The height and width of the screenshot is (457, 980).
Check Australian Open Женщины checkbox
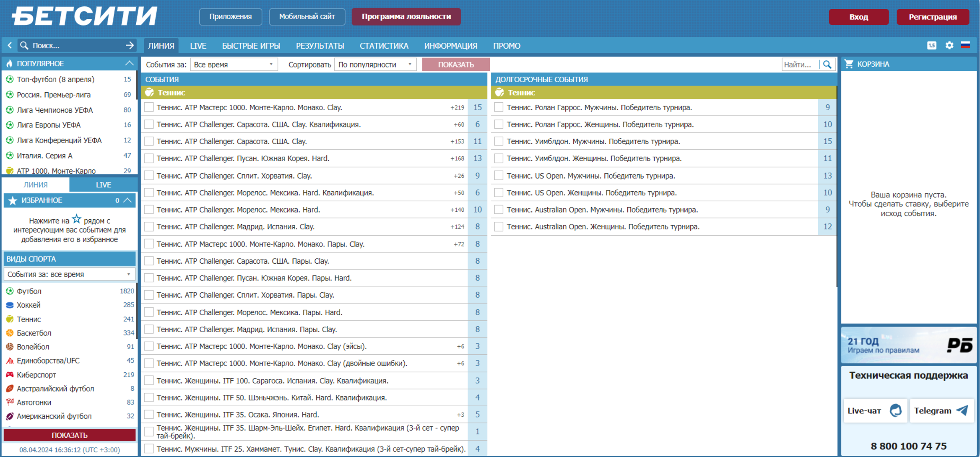[499, 227]
